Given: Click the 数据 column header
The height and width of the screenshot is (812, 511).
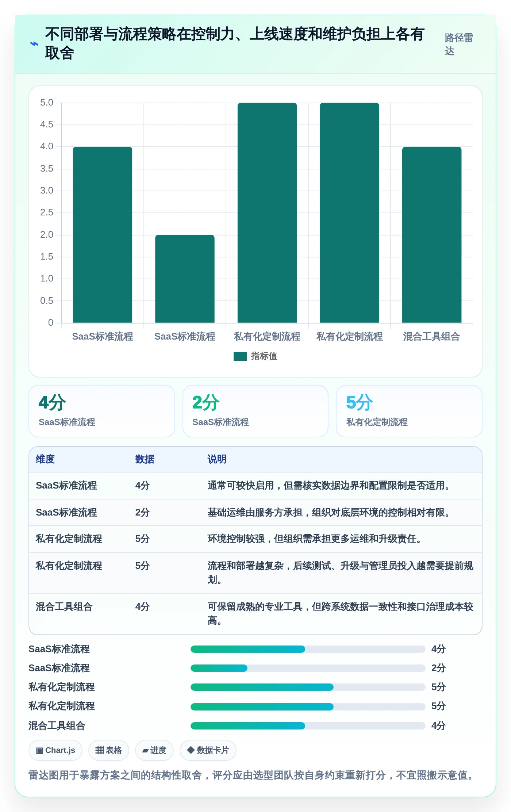Looking at the screenshot, I should tap(145, 459).
